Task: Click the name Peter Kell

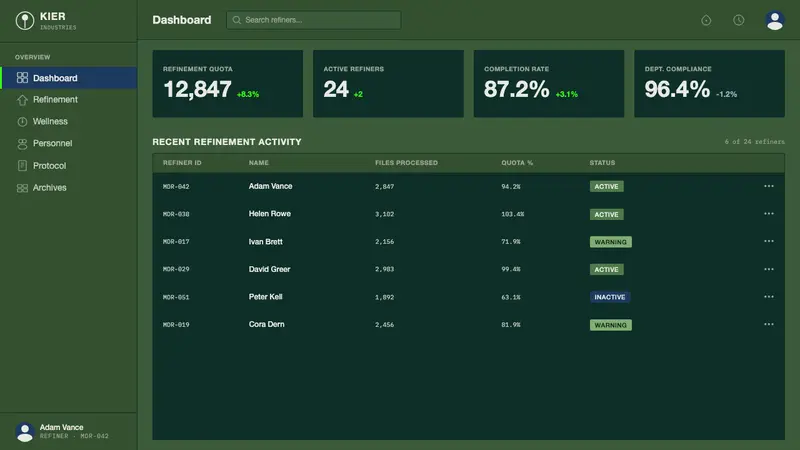Action: [265, 296]
